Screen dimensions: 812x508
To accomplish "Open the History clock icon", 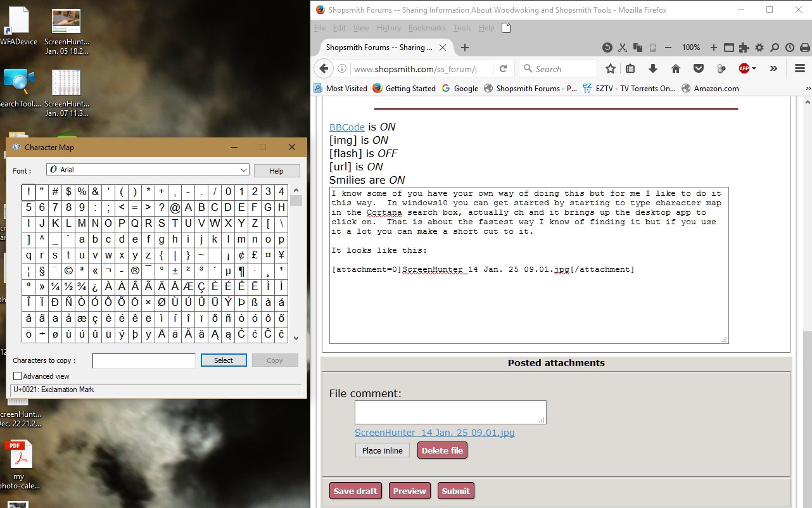I will tap(789, 48).
